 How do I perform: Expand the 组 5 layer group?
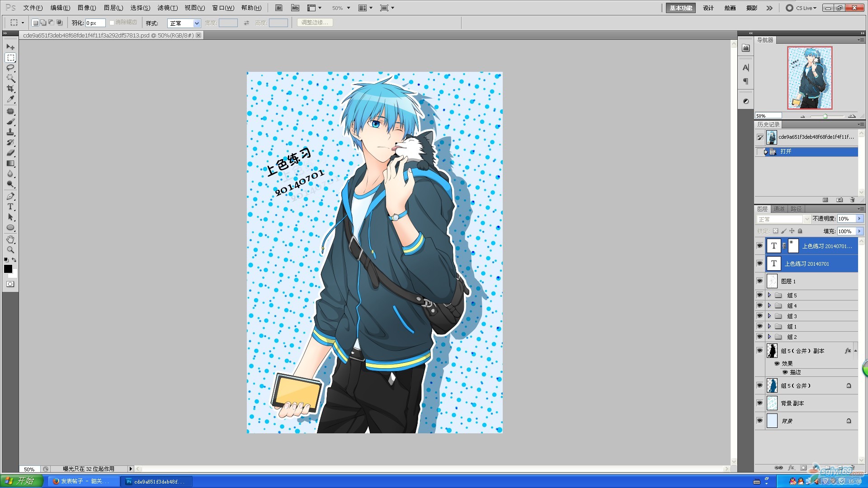[769, 295]
